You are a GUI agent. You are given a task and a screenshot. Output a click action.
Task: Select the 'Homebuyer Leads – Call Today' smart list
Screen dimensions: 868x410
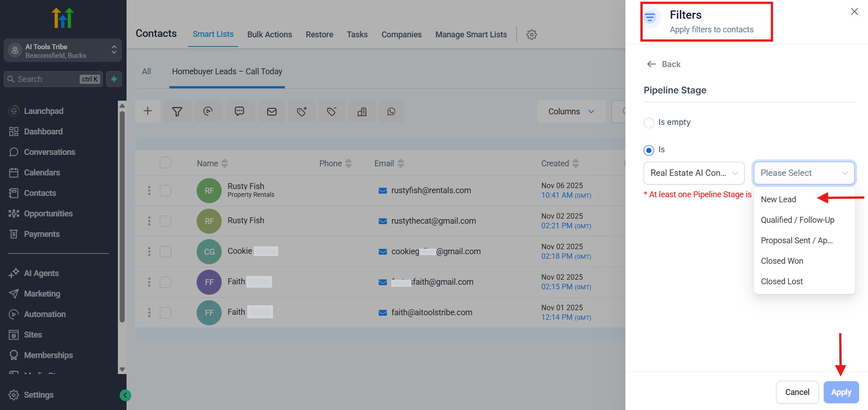(227, 71)
